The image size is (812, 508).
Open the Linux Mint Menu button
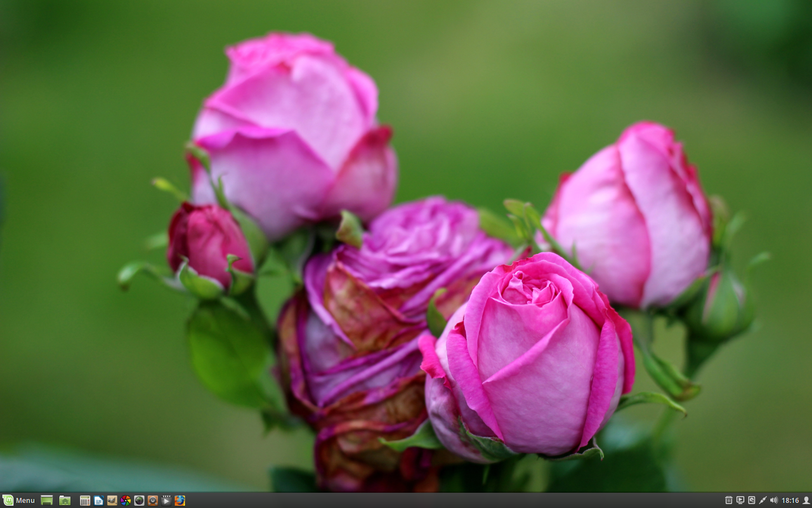[18, 500]
